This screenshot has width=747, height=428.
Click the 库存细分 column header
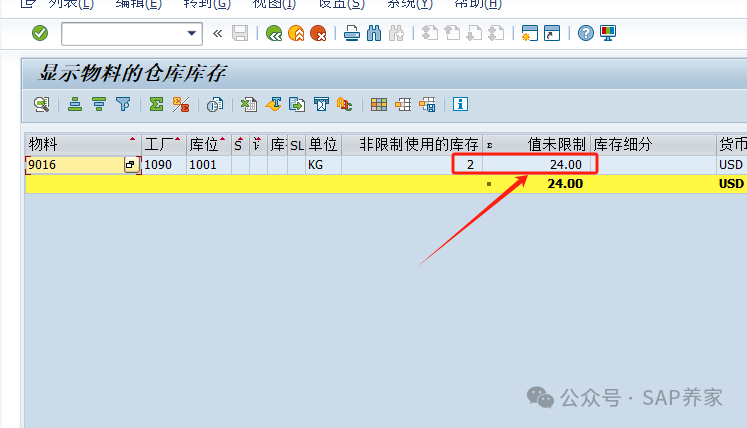click(653, 144)
